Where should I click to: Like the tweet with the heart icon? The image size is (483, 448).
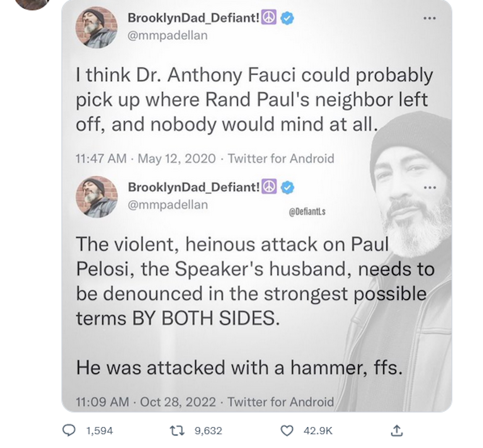coord(287,430)
